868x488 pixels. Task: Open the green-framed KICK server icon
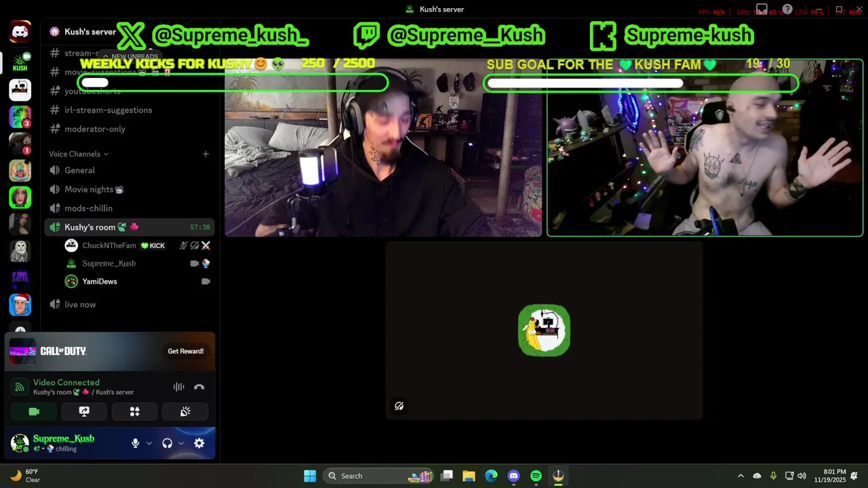tap(20, 197)
